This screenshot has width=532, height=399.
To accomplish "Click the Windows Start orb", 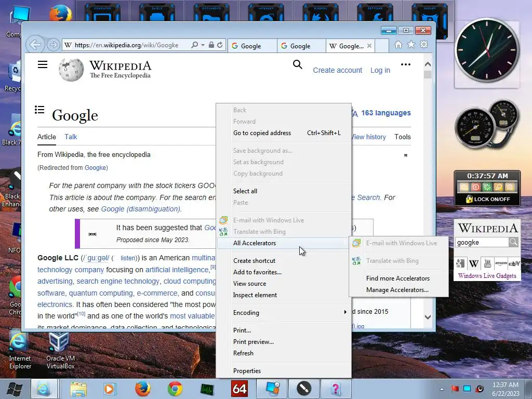I will point(15,389).
